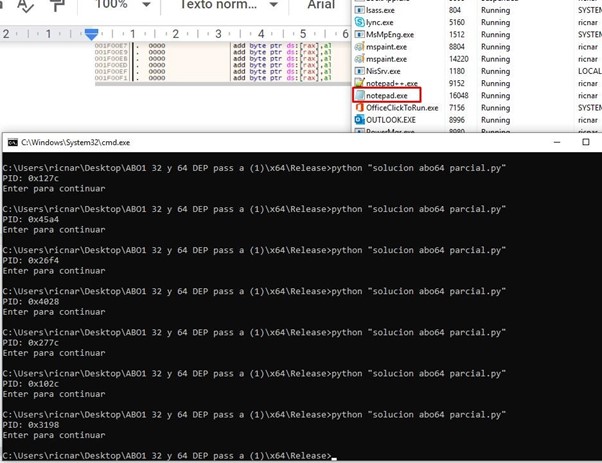Screen dimensions: 602x463
Task: Click the Office icon of OfficeClickToRun.exe
Action: [359, 107]
